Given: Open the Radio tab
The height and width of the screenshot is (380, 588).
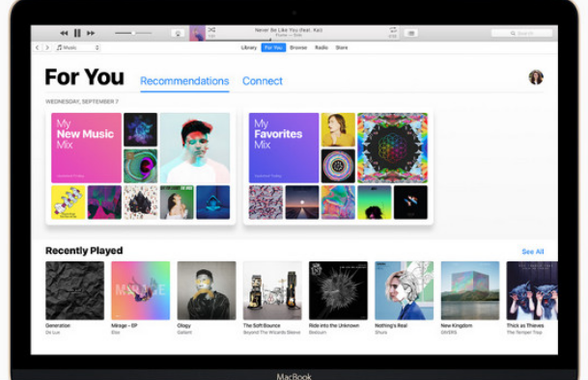Looking at the screenshot, I should [322, 47].
